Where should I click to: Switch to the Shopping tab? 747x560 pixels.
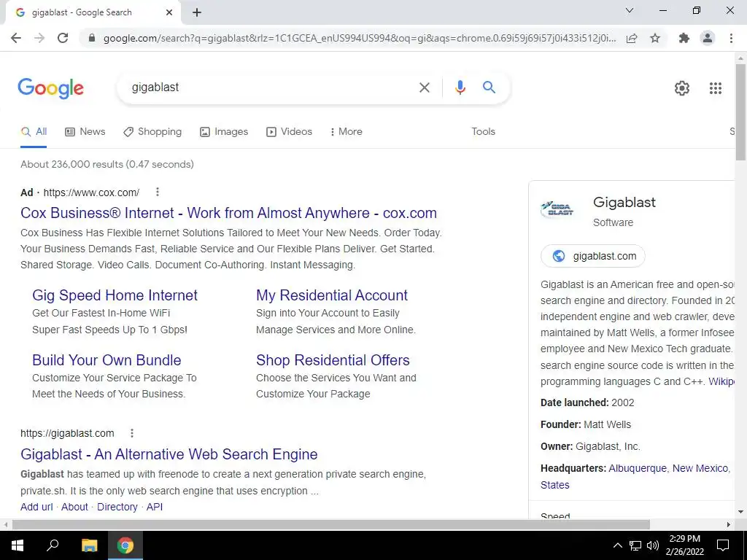click(152, 132)
